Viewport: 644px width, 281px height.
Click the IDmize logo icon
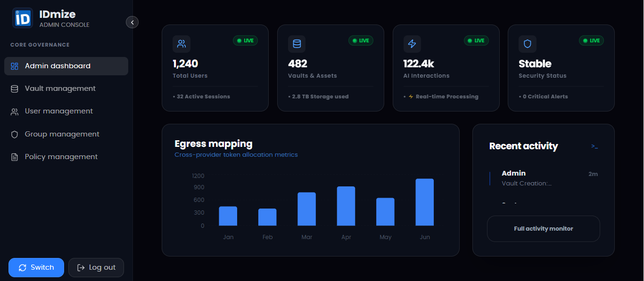coord(23,18)
